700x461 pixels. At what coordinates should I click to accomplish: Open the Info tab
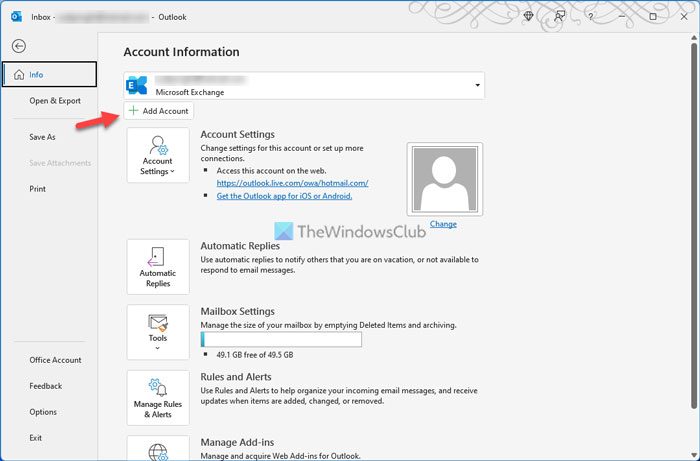pos(49,75)
